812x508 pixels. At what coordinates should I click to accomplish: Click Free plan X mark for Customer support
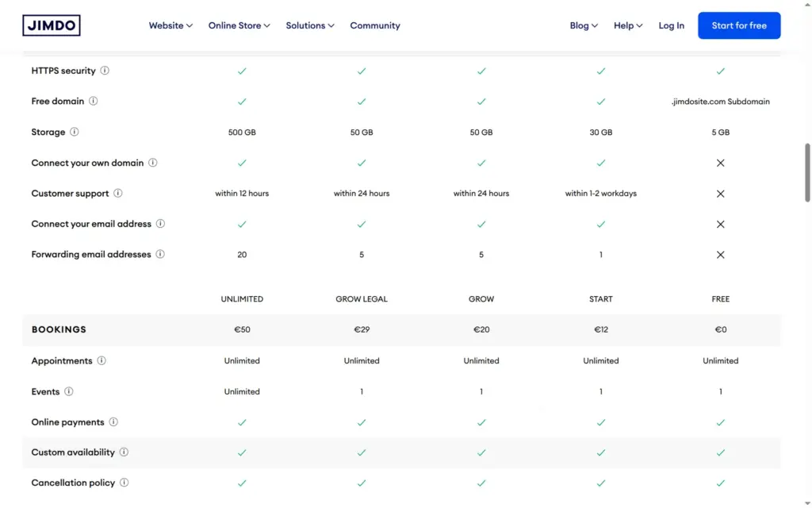pyautogui.click(x=720, y=194)
